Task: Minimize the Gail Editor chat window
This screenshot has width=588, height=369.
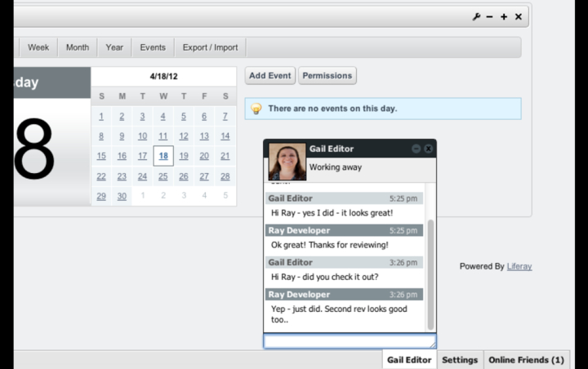Action: coord(416,149)
